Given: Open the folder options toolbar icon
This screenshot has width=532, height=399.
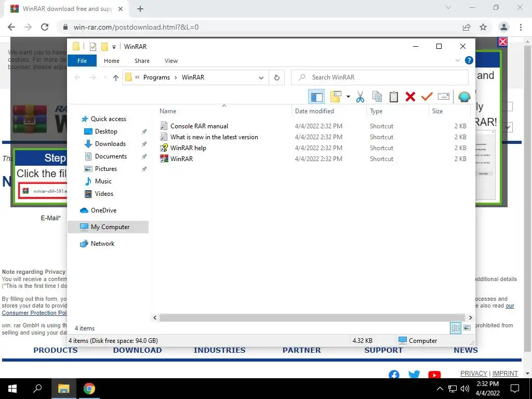Looking at the screenshot, I should (336, 97).
